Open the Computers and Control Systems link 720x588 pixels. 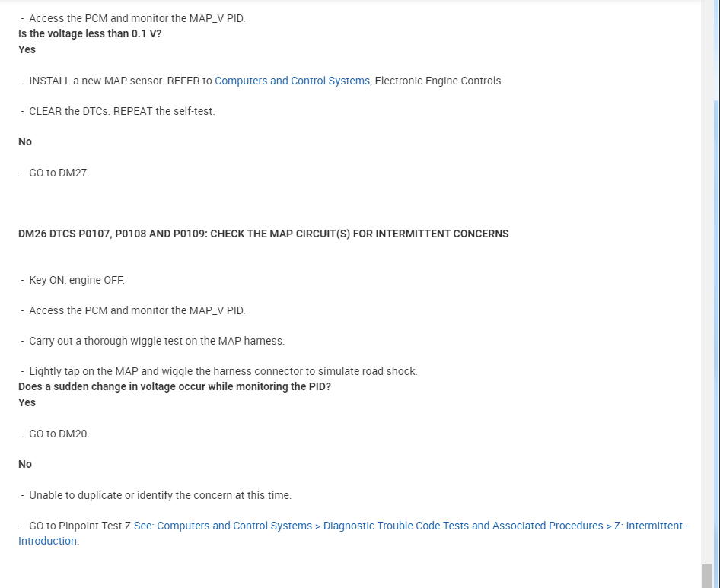click(x=292, y=81)
